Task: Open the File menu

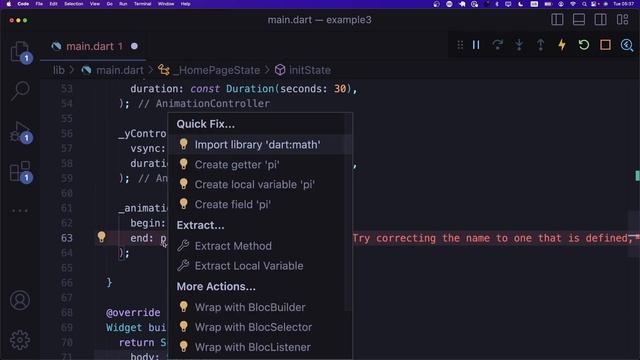Action: [x=39, y=4]
